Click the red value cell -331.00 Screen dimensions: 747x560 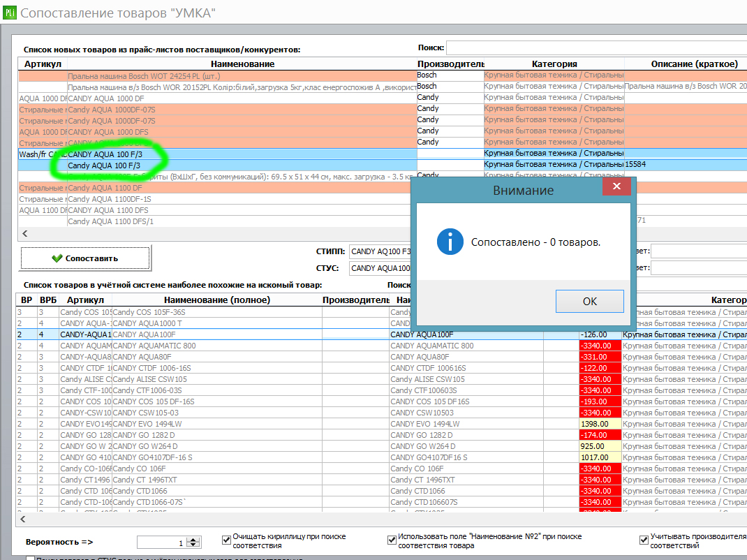pos(600,357)
